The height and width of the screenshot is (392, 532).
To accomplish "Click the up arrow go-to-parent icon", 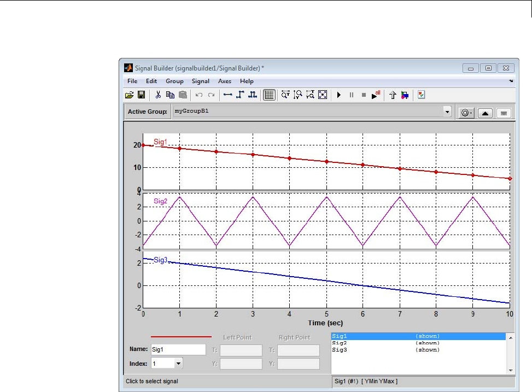I will (x=393, y=95).
